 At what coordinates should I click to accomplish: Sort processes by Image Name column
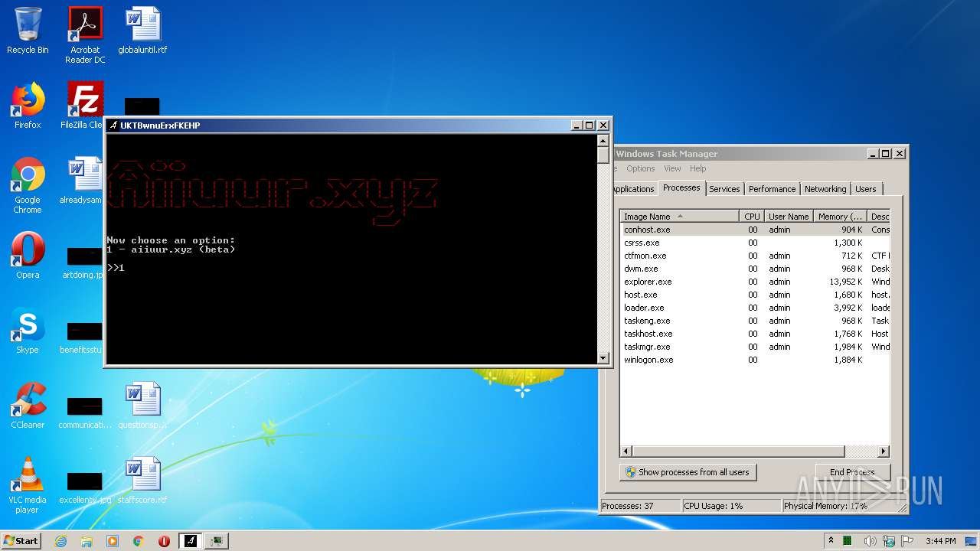(x=679, y=217)
